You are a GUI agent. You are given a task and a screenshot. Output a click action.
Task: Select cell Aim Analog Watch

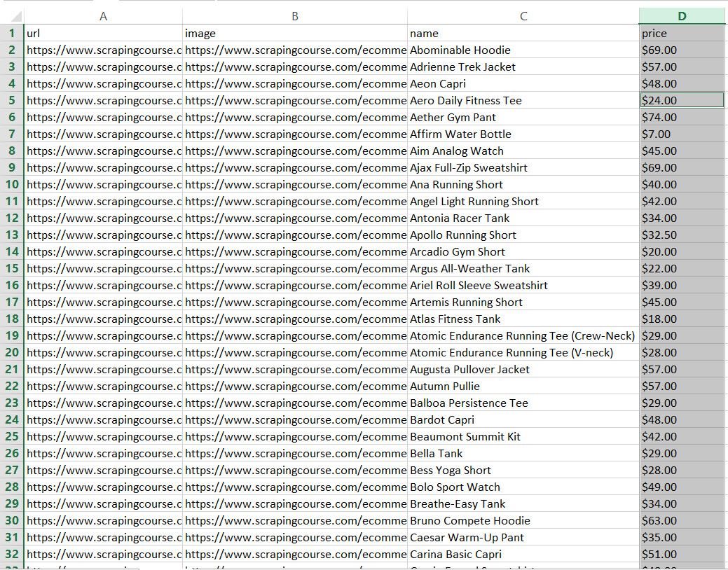(523, 151)
